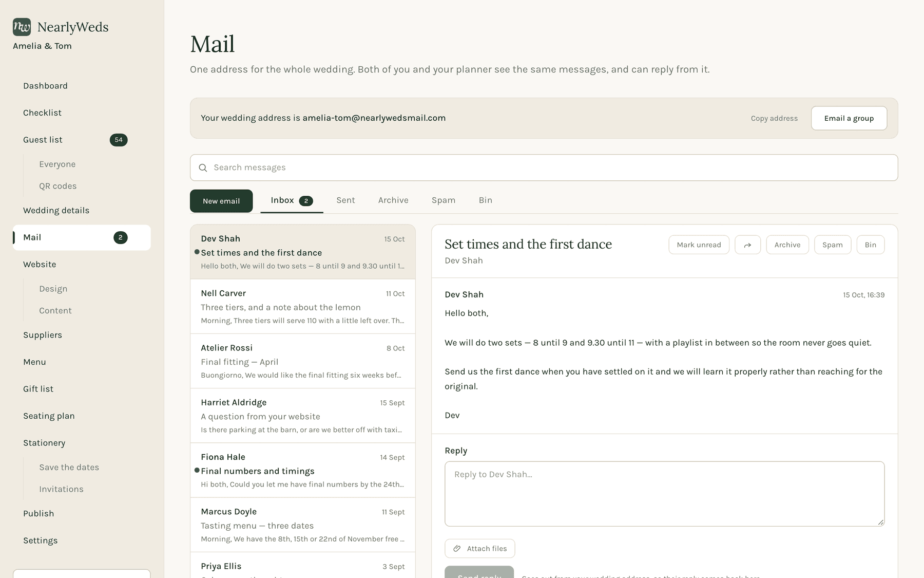Open Guest list in sidebar
The image size is (924, 578).
tap(82, 140)
